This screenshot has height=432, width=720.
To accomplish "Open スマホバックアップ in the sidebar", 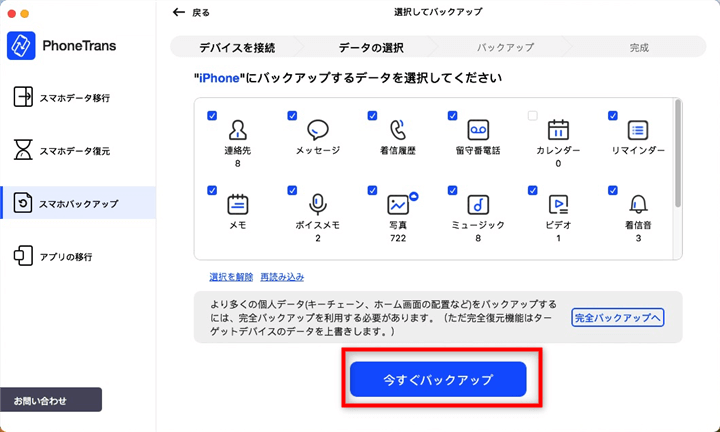I will (78, 203).
